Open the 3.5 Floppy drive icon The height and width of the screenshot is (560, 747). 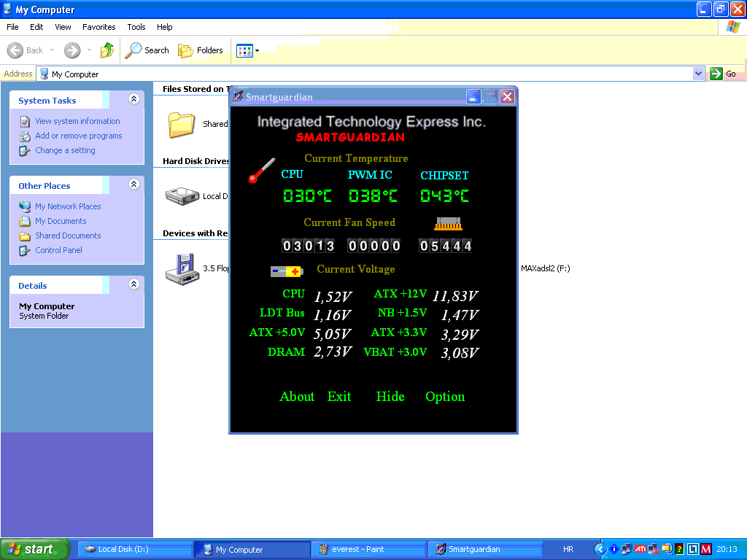click(x=179, y=268)
